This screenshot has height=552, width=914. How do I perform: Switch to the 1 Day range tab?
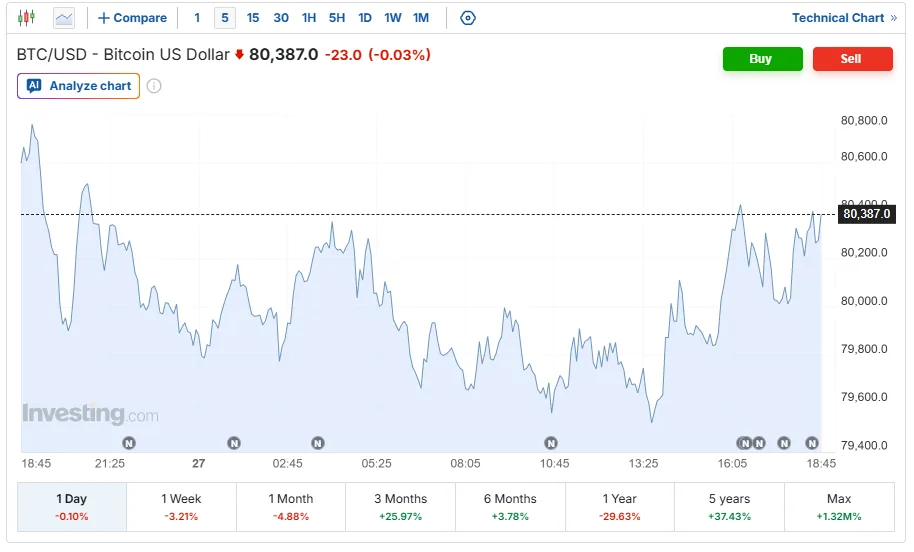pyautogui.click(x=72, y=507)
